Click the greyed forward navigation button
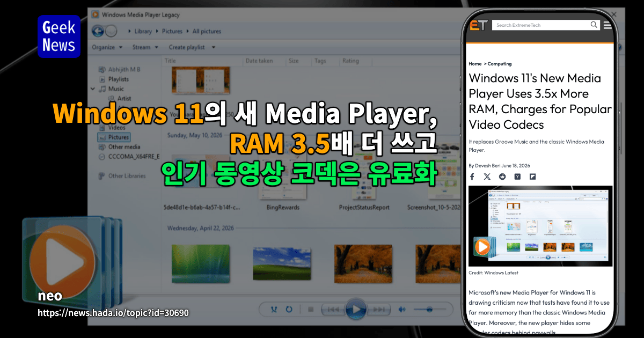Image resolution: width=644 pixels, height=338 pixels. 111,31
